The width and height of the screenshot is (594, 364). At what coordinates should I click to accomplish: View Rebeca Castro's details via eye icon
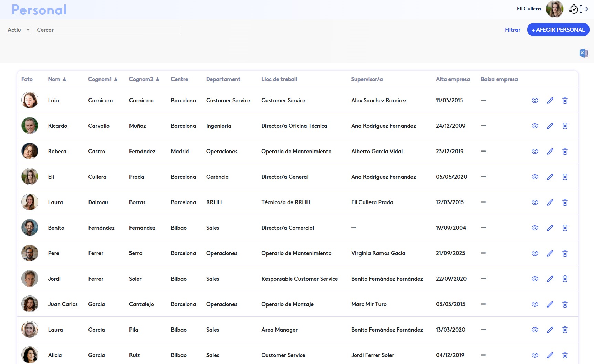pyautogui.click(x=535, y=152)
